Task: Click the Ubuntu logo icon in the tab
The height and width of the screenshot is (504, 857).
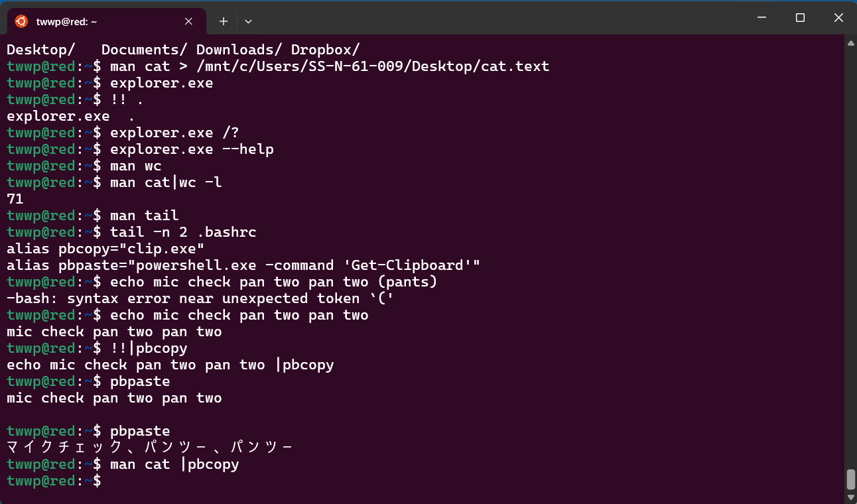Action: (x=21, y=21)
